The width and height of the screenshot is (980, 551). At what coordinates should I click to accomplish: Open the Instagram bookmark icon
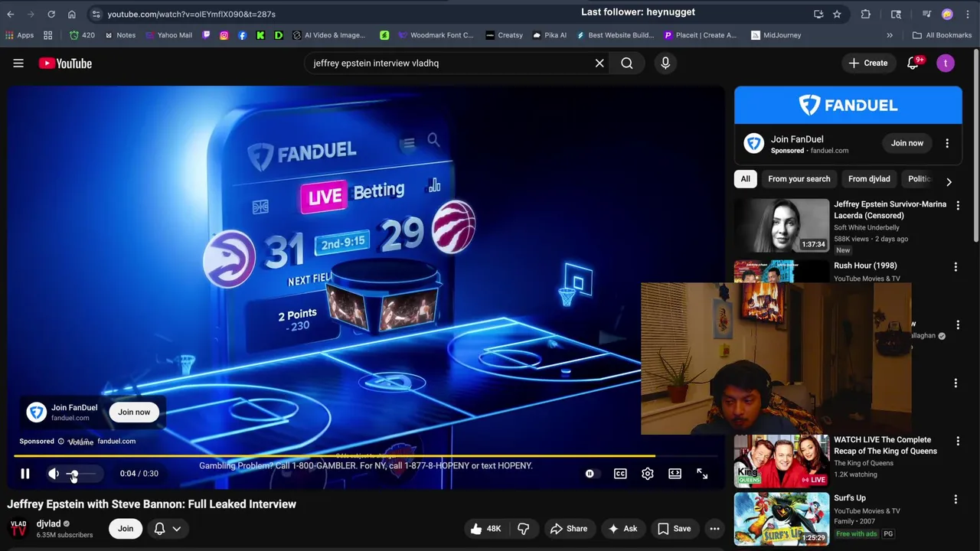click(224, 35)
